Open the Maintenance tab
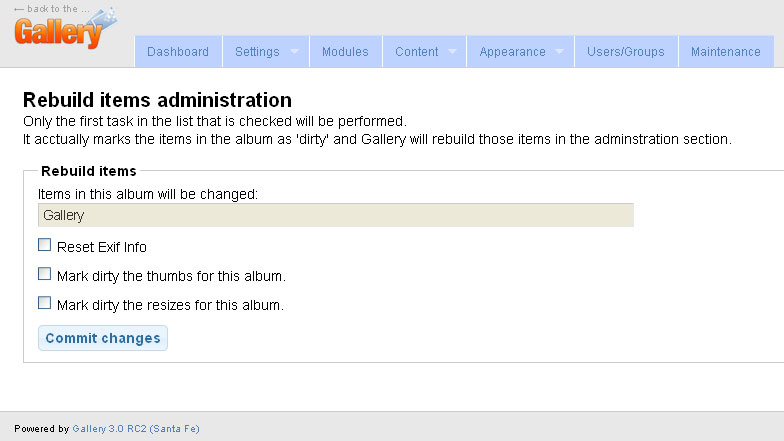This screenshot has height=441, width=784. 726,52
